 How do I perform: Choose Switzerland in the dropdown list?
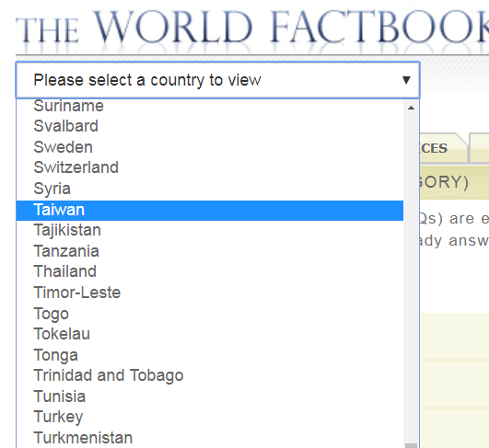pos(210,167)
